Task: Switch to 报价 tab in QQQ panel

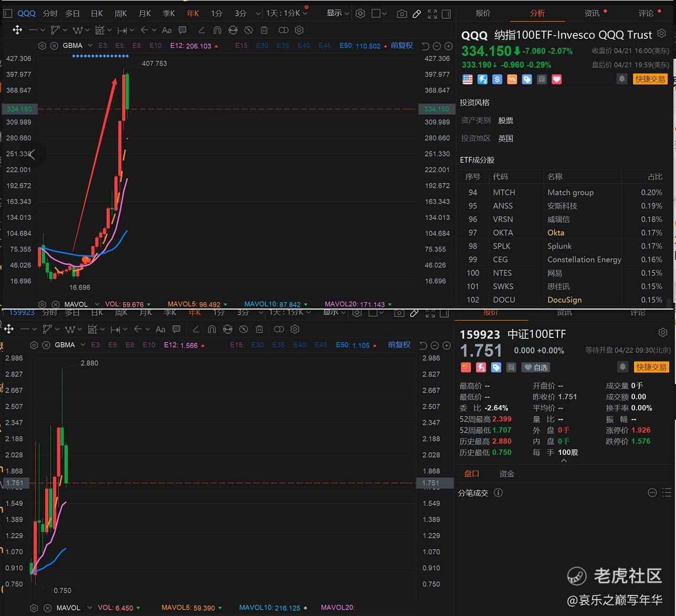Action: pyautogui.click(x=483, y=13)
